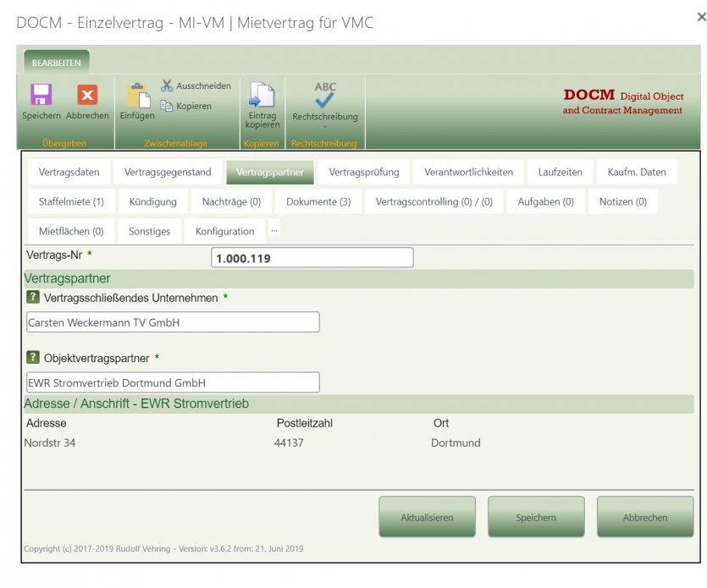Open Verantwortlichkeiten tab
This screenshot has width=707, height=588.
468,172
